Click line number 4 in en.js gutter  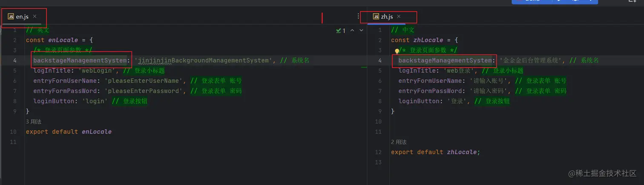click(x=15, y=60)
